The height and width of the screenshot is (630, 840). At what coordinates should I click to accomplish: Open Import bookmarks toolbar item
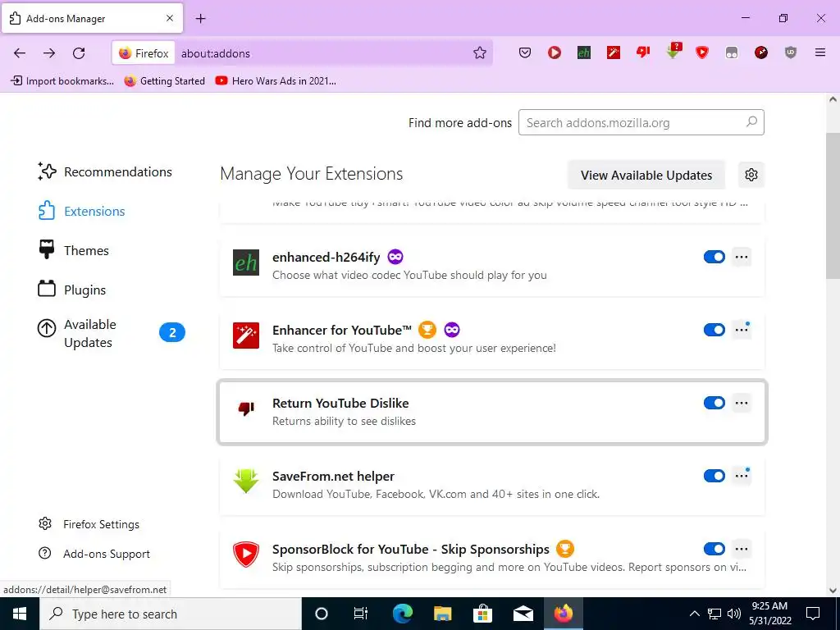pos(62,81)
